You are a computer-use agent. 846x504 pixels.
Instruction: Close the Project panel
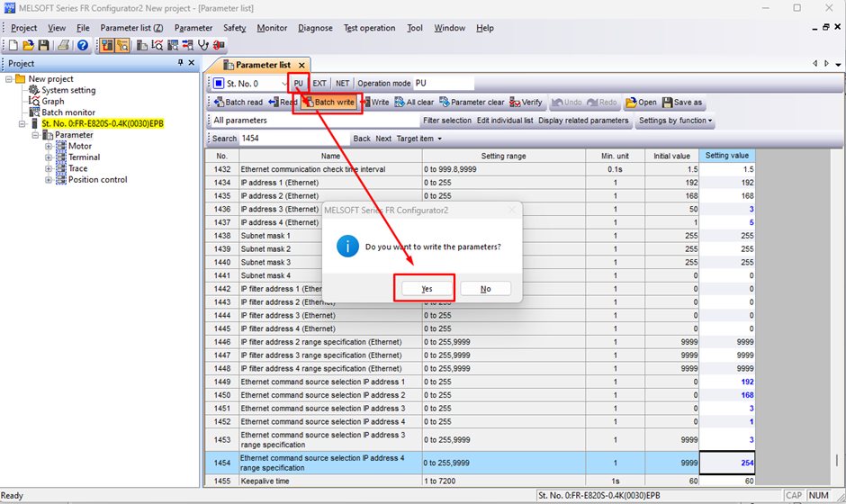coord(191,63)
